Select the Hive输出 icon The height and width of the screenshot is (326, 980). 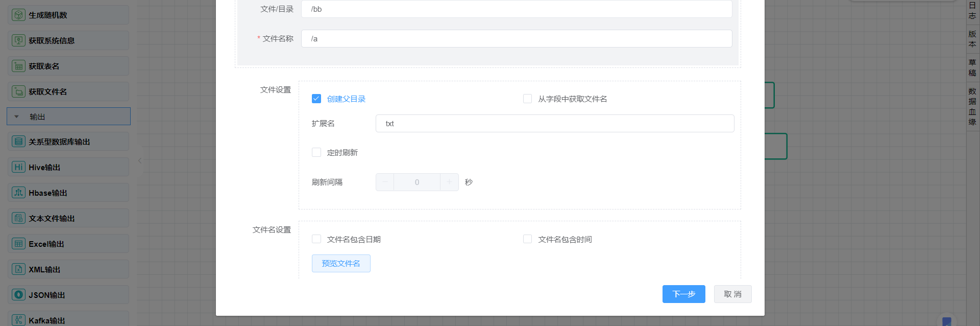18,167
